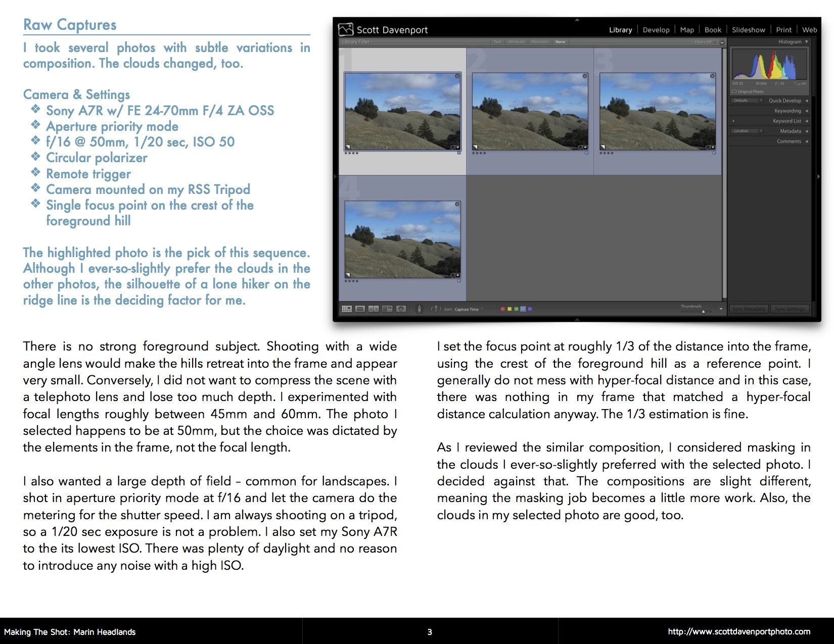Switch to Grid view in the toolbar

point(347,309)
